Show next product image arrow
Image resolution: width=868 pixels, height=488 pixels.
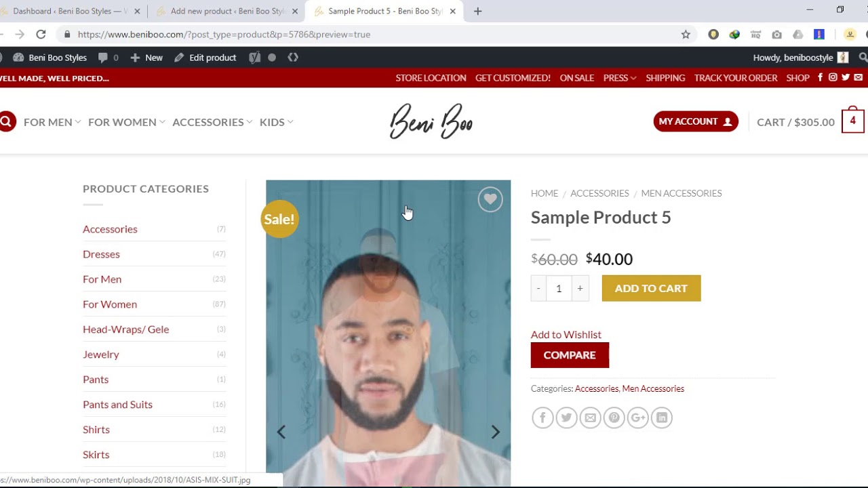click(x=495, y=432)
